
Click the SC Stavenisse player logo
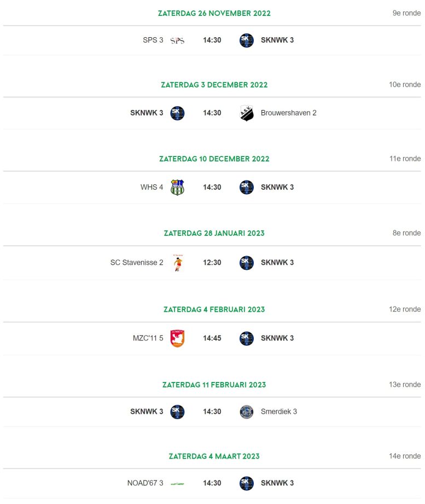coord(178,263)
